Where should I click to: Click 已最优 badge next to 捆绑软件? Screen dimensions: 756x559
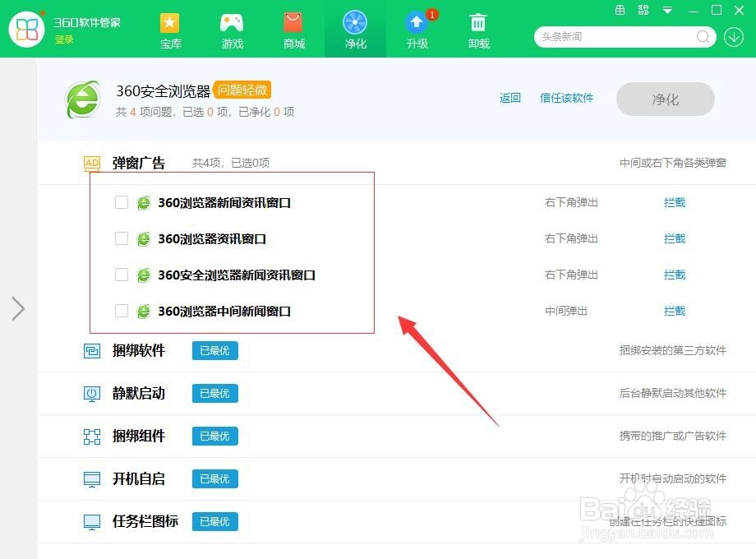[214, 350]
